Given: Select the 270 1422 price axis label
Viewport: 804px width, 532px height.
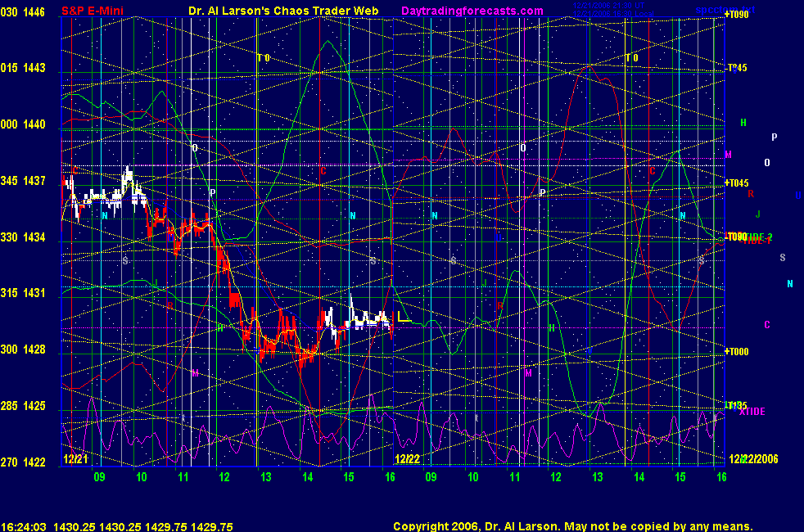Looking at the screenshot, I should point(23,462).
